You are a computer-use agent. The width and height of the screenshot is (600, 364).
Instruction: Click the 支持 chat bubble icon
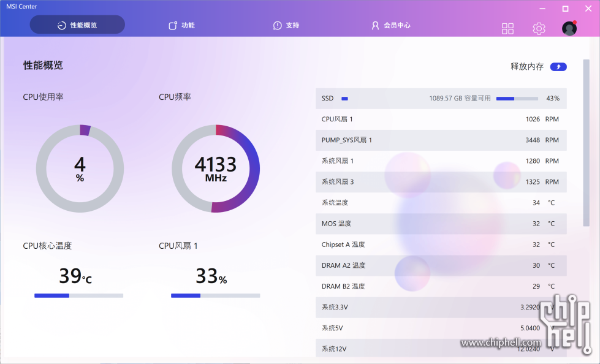tap(278, 26)
